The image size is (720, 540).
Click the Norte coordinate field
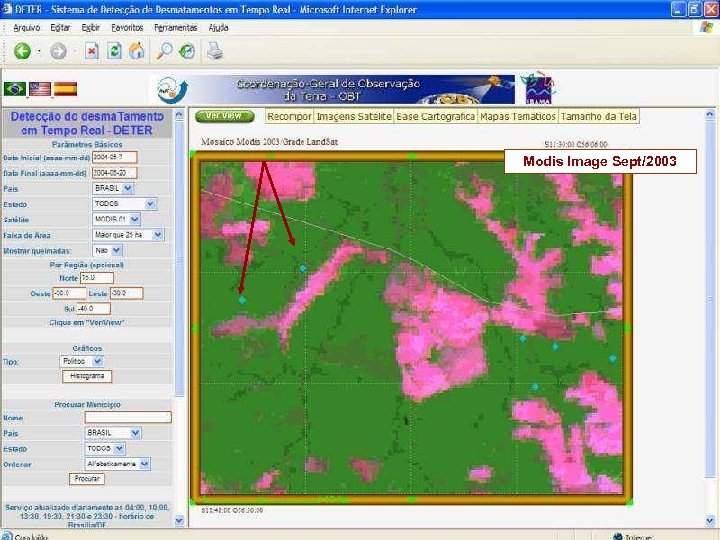tap(97, 278)
